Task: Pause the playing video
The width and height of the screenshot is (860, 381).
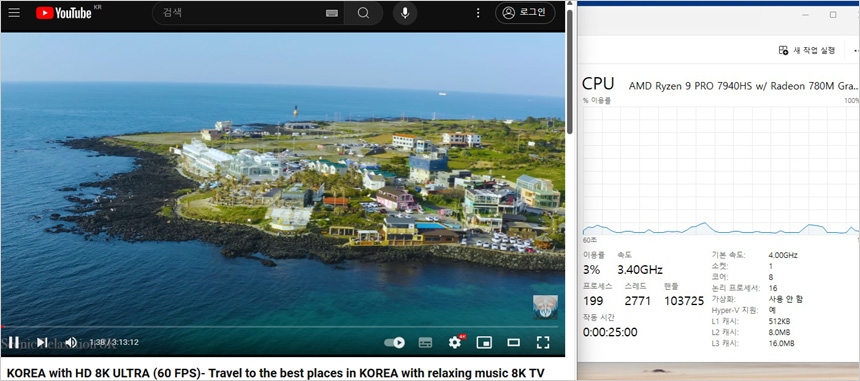Action: point(14,342)
